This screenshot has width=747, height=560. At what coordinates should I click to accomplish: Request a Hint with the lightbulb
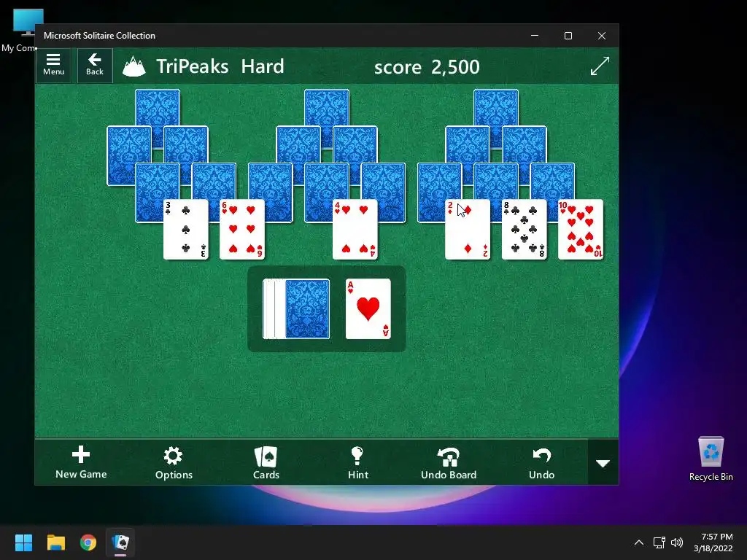[x=357, y=462]
